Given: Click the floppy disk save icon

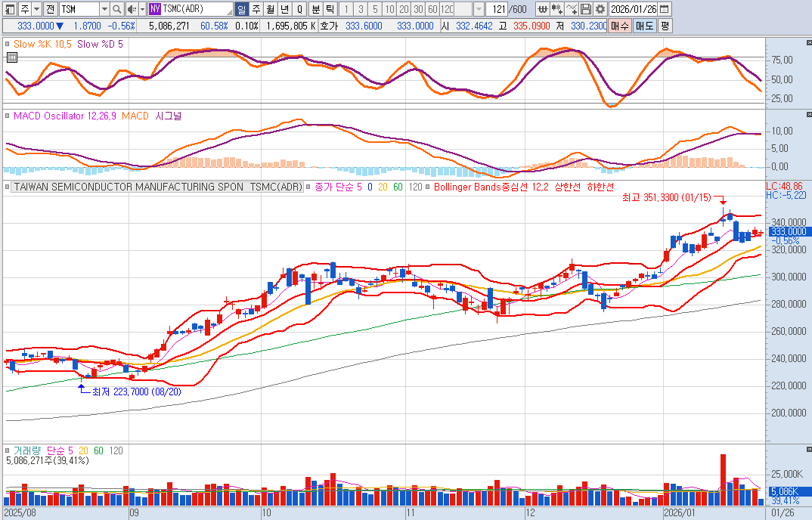Looking at the screenshot, I should click(586, 9).
